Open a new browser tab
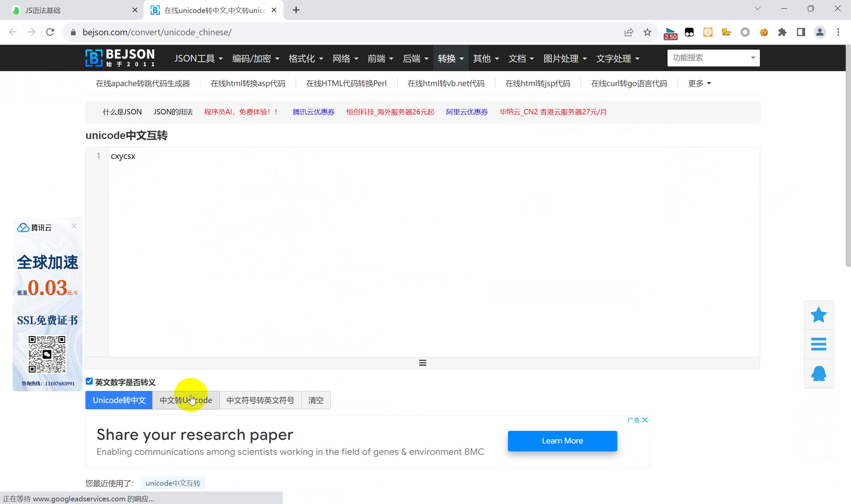This screenshot has width=851, height=504. click(296, 10)
